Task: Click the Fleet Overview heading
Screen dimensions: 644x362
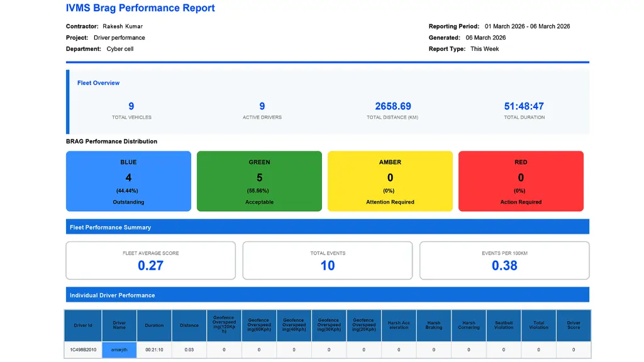Action: (x=98, y=83)
